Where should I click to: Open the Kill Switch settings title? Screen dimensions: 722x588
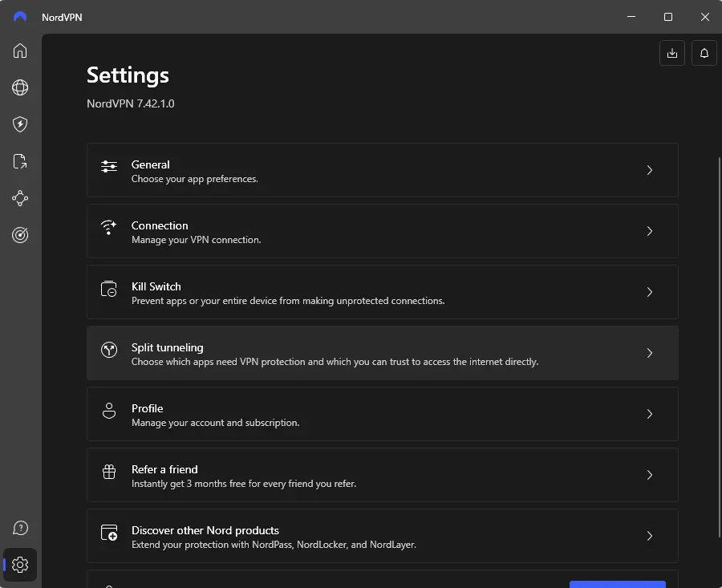[156, 286]
